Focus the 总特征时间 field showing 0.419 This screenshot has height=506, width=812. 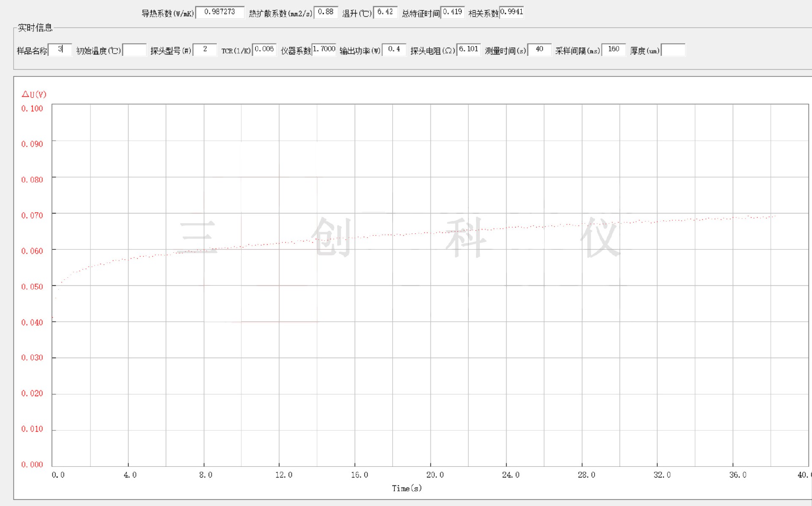(452, 12)
